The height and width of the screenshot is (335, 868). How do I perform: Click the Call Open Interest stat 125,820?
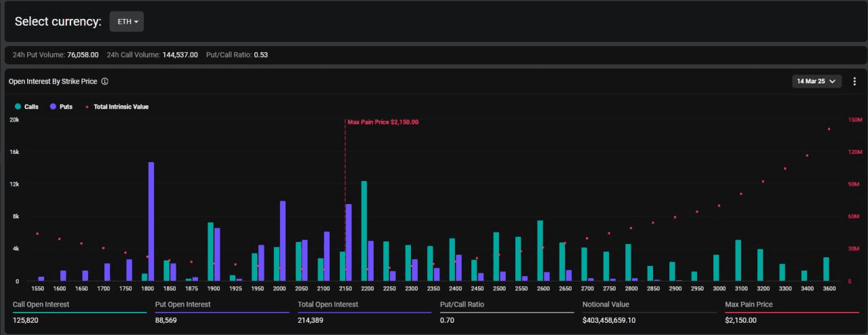(27, 319)
